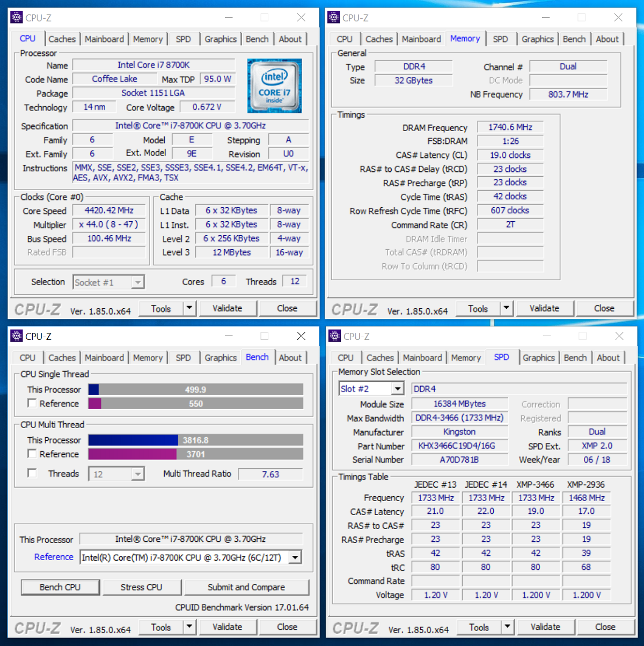Click the Core Voltage value 0.672 V

tap(207, 107)
